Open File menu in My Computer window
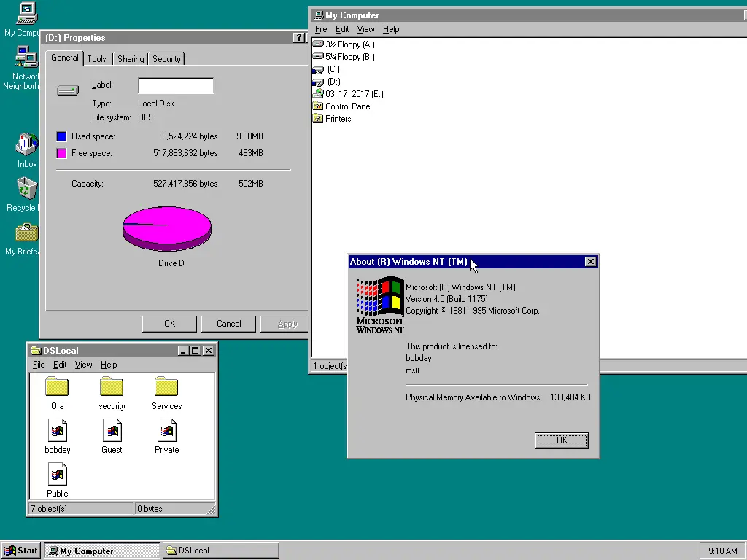Image resolution: width=747 pixels, height=560 pixels. click(321, 29)
